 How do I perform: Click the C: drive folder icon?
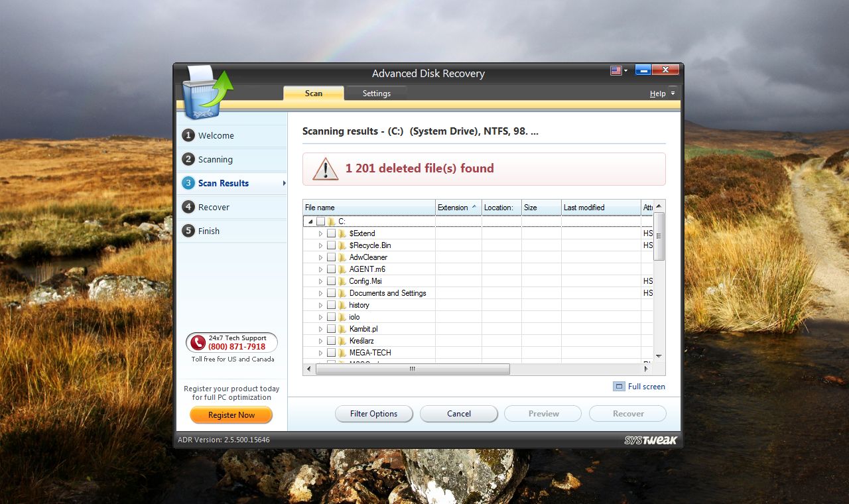[332, 221]
